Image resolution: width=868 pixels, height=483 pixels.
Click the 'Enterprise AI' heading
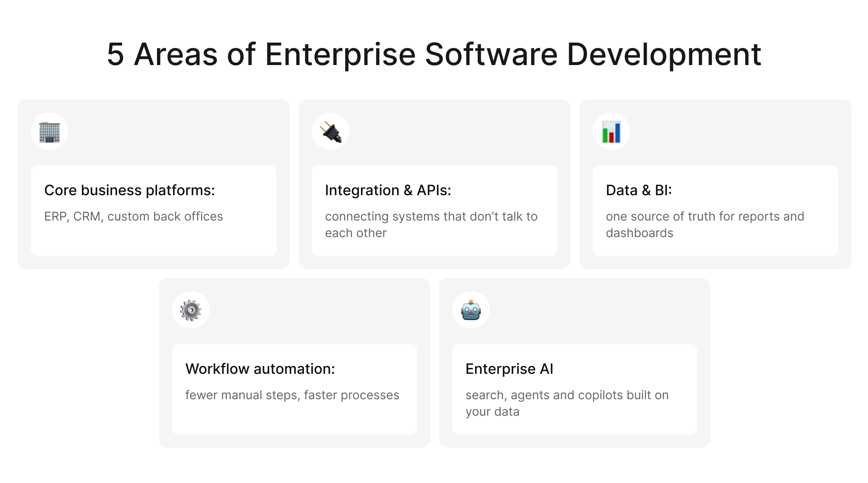pyautogui.click(x=509, y=369)
